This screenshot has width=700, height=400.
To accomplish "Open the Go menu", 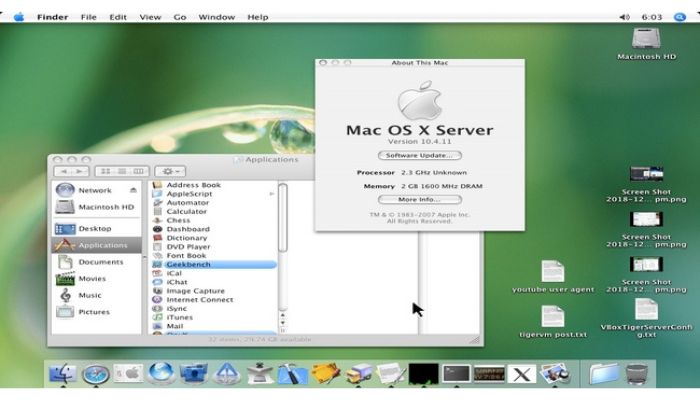I will (x=179, y=17).
